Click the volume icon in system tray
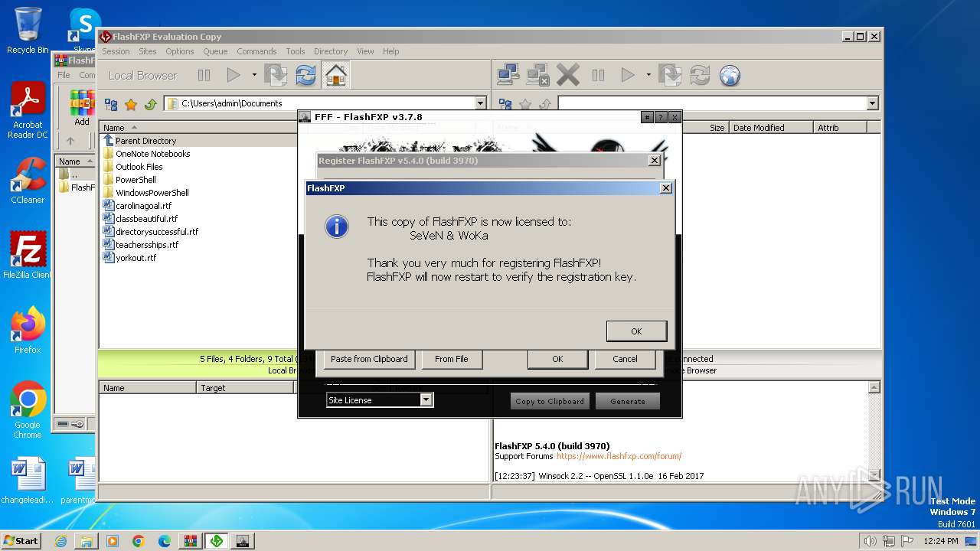This screenshot has width=980, height=551. (870, 541)
